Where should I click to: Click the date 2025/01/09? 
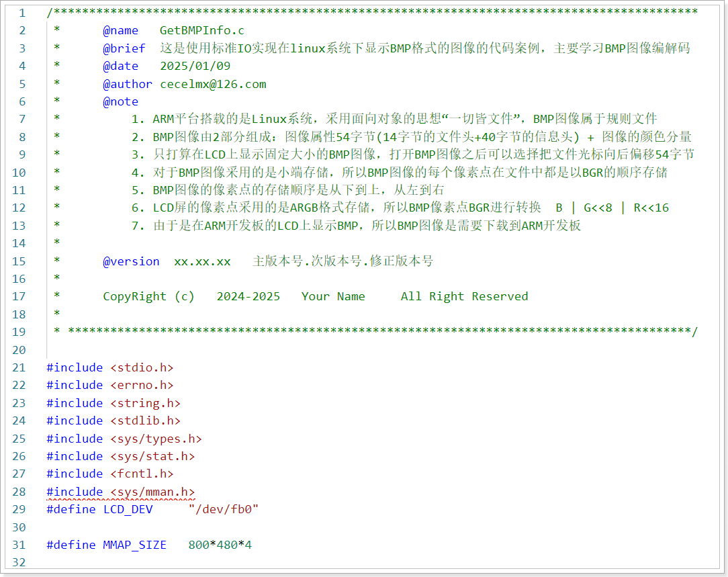tap(195, 66)
